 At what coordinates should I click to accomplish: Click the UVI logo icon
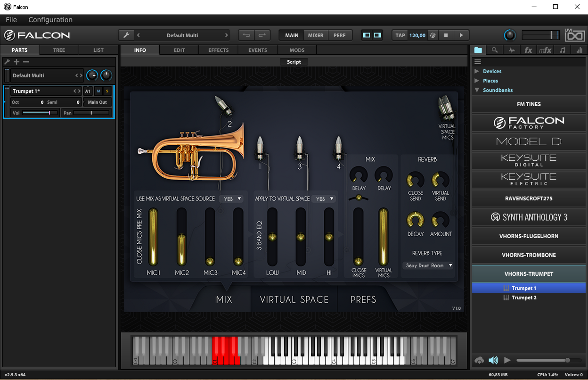(x=574, y=35)
